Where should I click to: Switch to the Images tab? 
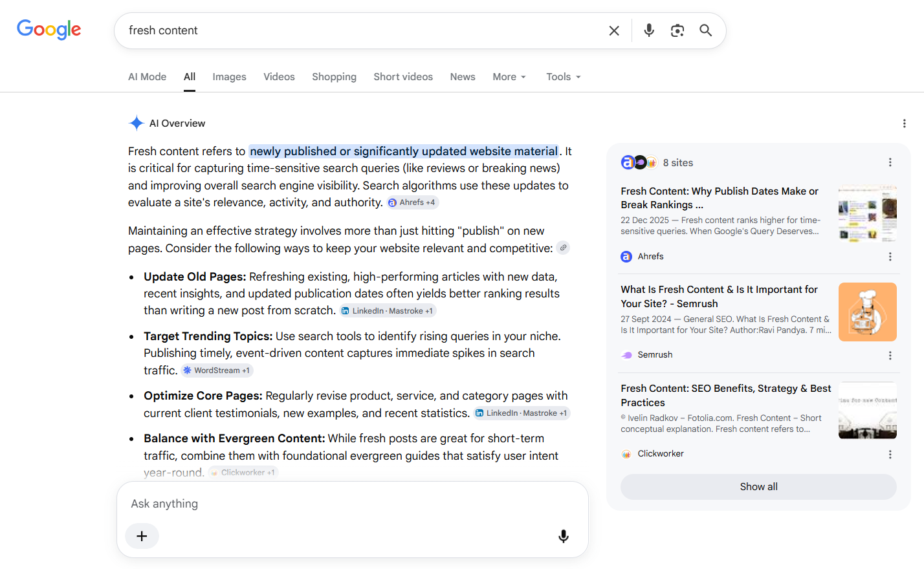click(x=229, y=77)
